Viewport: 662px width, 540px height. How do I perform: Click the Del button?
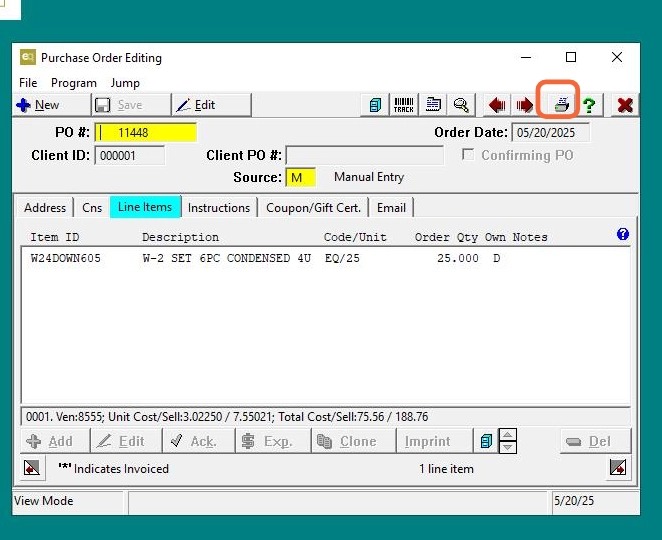point(595,441)
